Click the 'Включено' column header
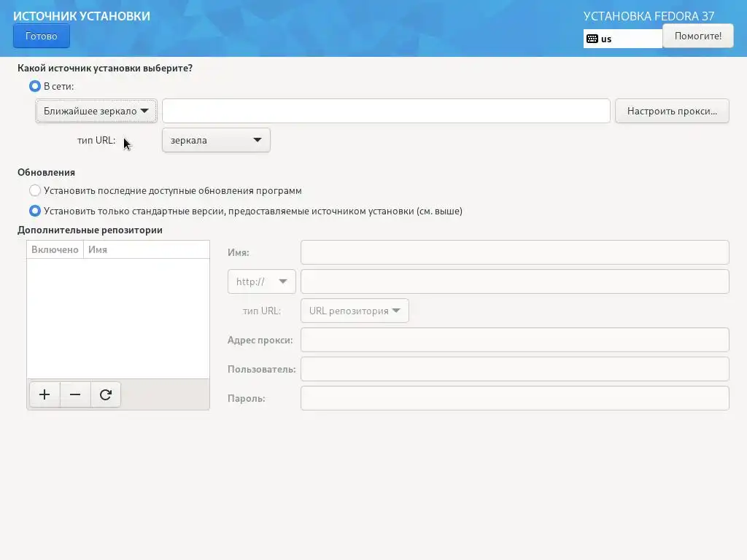Screen dimensions: 747x560 (x=55, y=249)
